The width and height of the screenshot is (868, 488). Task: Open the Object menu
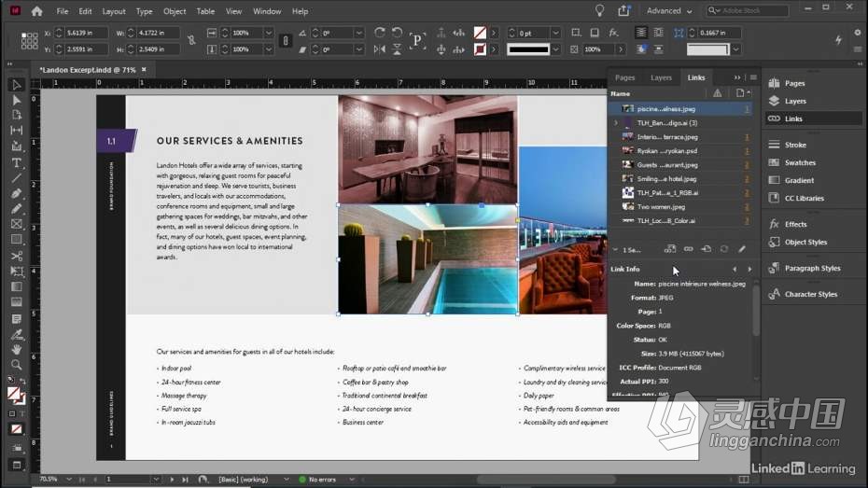[x=175, y=11]
